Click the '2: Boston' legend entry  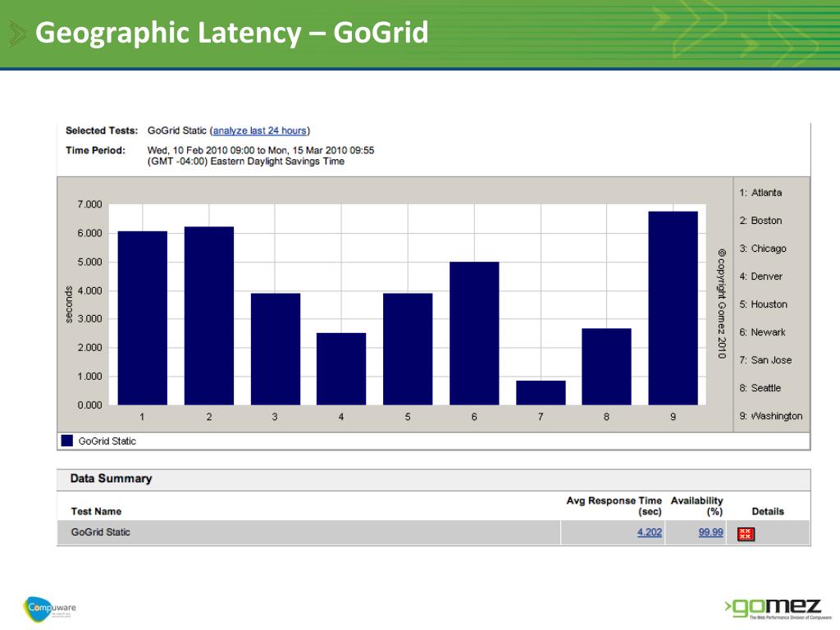[x=760, y=221]
